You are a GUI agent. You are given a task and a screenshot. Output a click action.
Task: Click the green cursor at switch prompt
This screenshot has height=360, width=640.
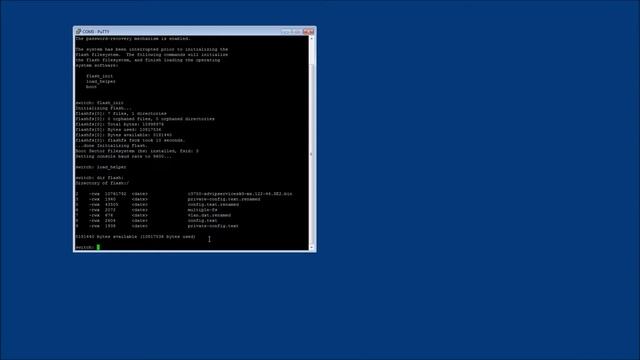[98, 247]
